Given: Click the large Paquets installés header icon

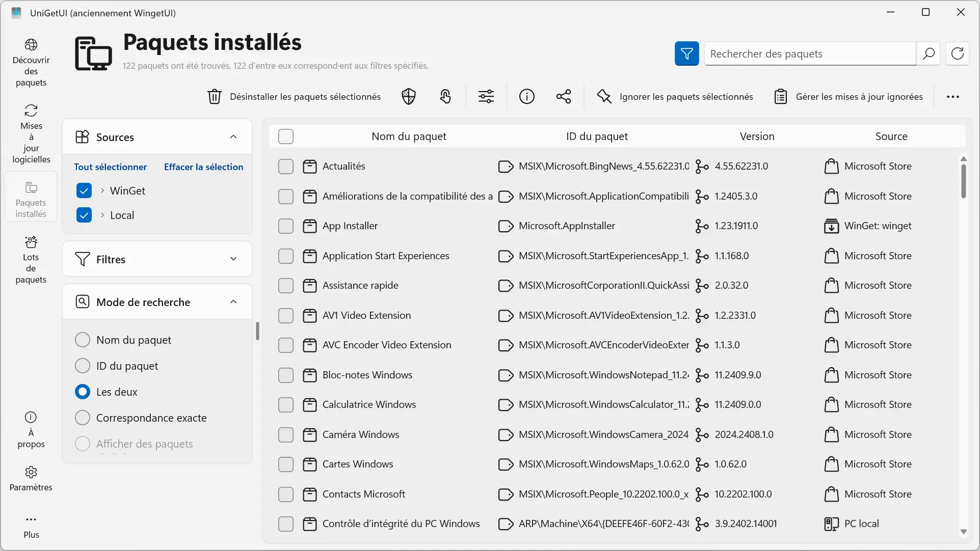Looking at the screenshot, I should tap(93, 53).
